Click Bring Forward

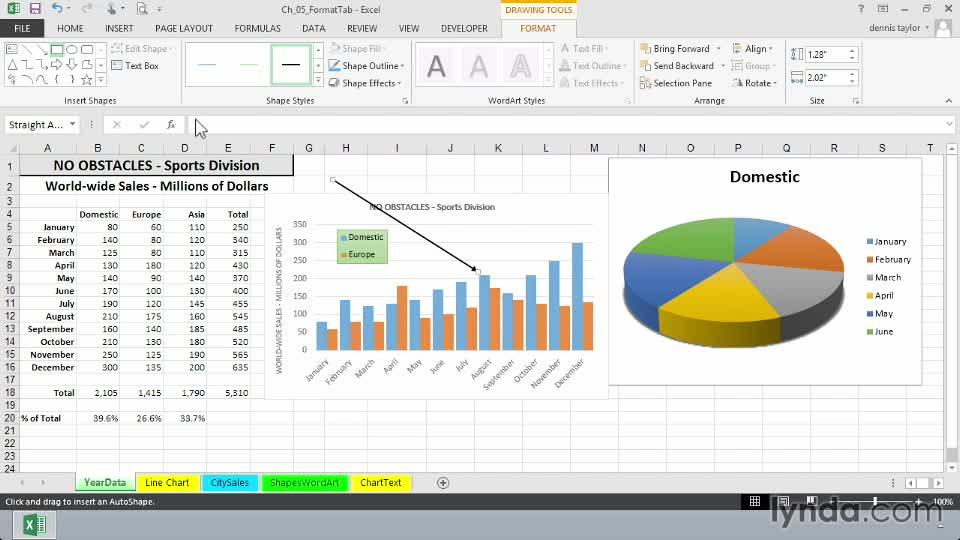click(x=675, y=48)
